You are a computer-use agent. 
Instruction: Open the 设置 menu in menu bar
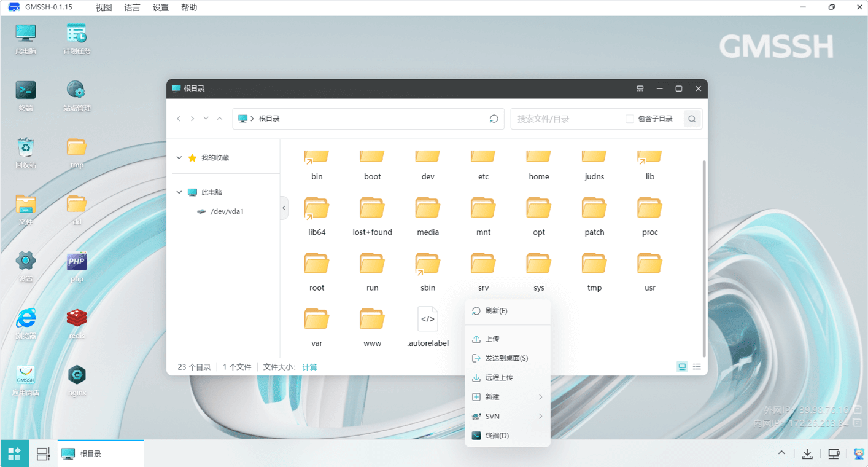tap(161, 8)
